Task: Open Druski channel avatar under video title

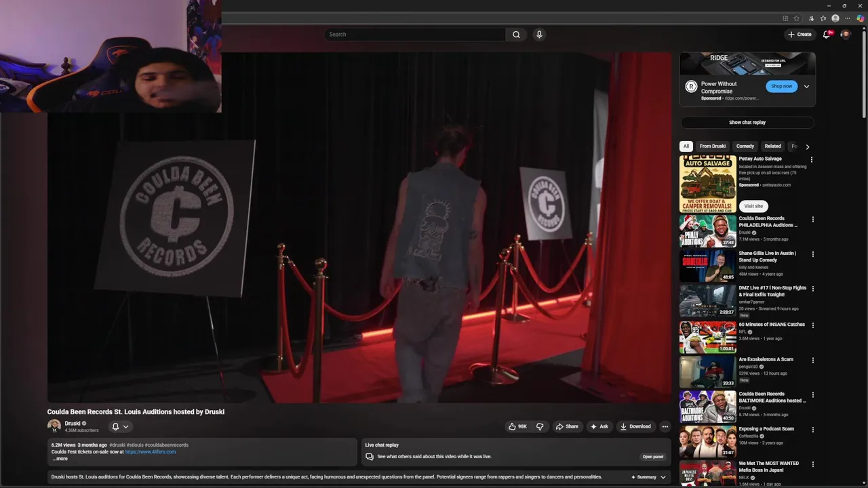Action: click(54, 426)
